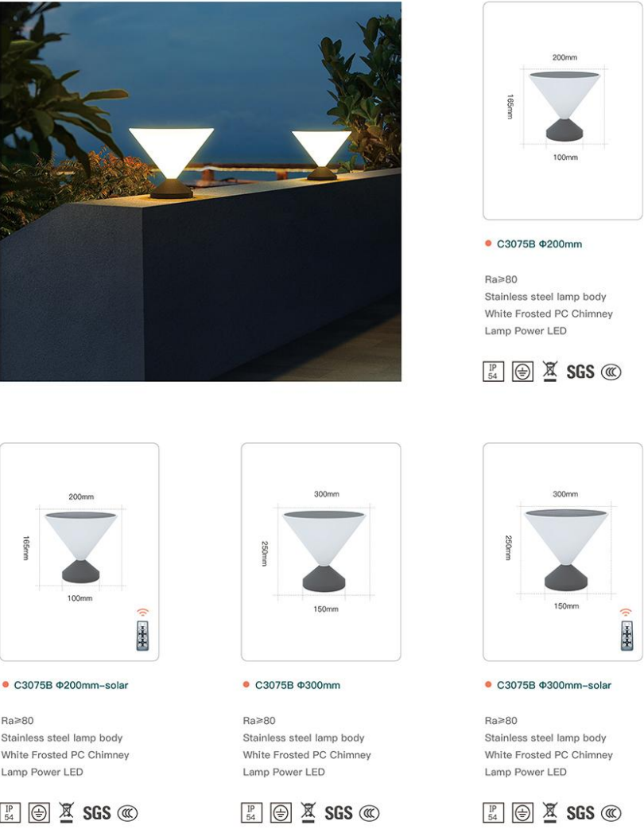This screenshot has width=644, height=837.
Task: Click the SGS logo under C3075B Φ300mm-solar
Action: tap(580, 813)
